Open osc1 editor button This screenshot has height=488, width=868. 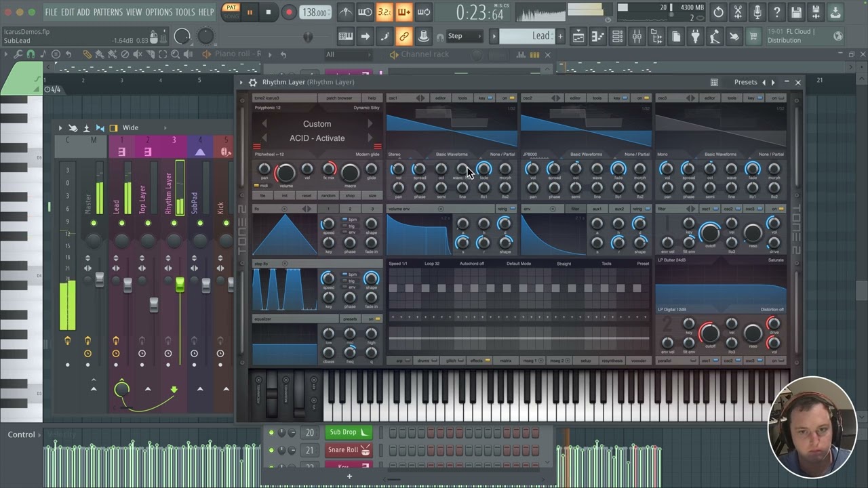[x=440, y=98]
